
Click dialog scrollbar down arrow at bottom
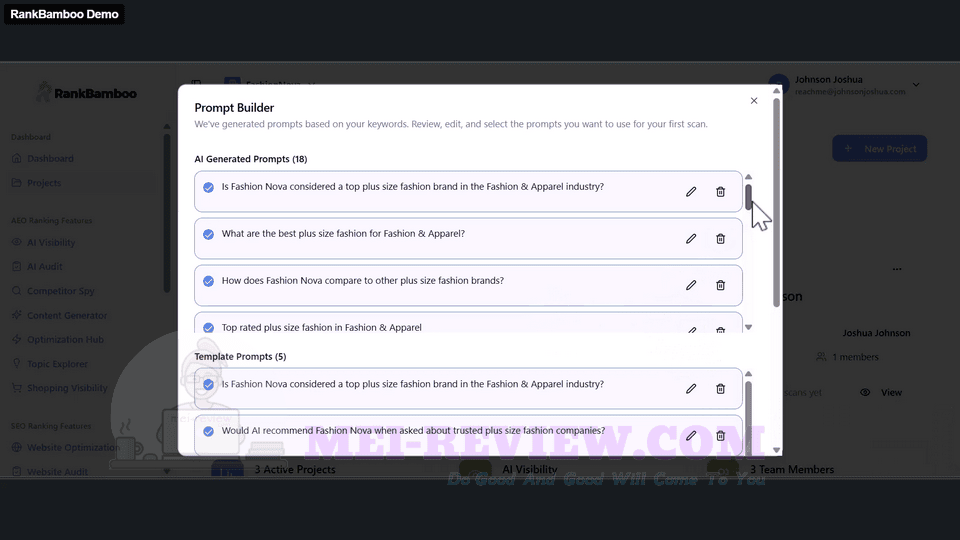pyautogui.click(x=776, y=450)
